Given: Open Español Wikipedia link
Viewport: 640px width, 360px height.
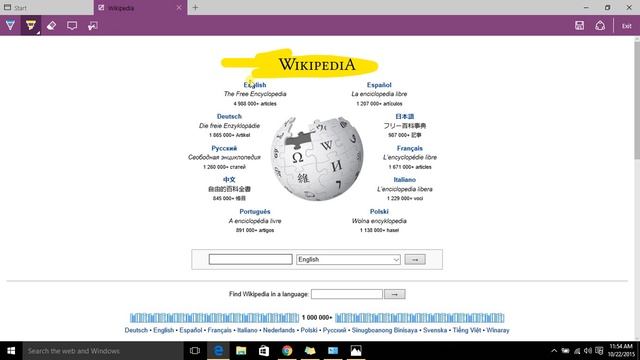Looking at the screenshot, I should click(x=379, y=85).
